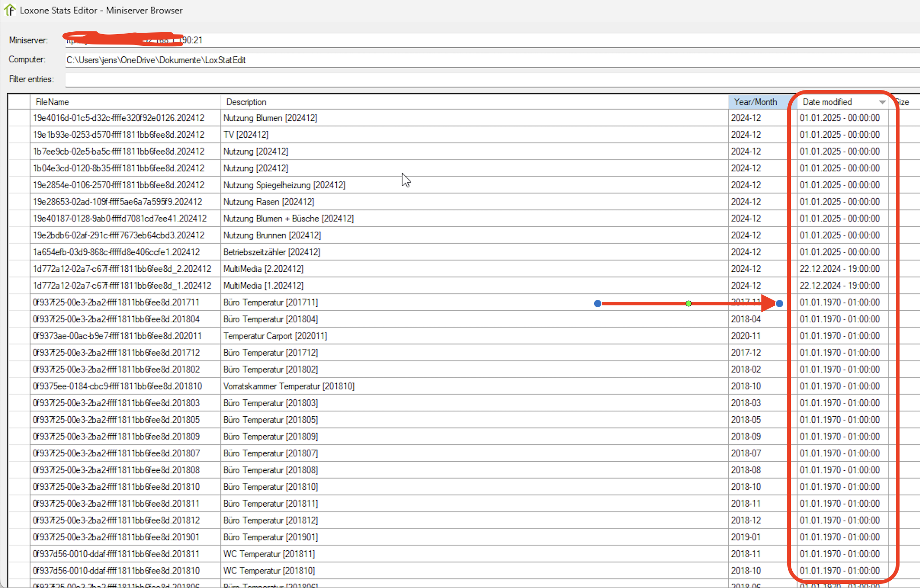Select the Betriebszeitzähler [202412] entry
Viewport: 920px width, 588px height.
tap(271, 252)
